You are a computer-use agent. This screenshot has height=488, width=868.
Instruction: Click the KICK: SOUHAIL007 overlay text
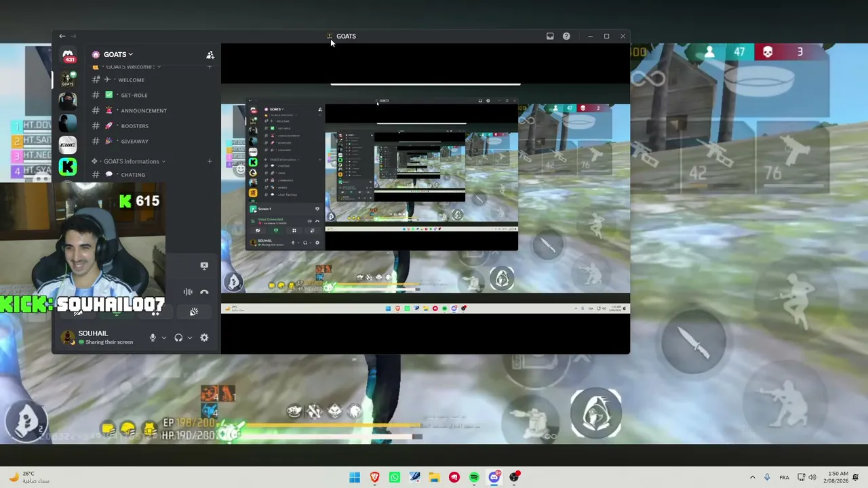(82, 304)
